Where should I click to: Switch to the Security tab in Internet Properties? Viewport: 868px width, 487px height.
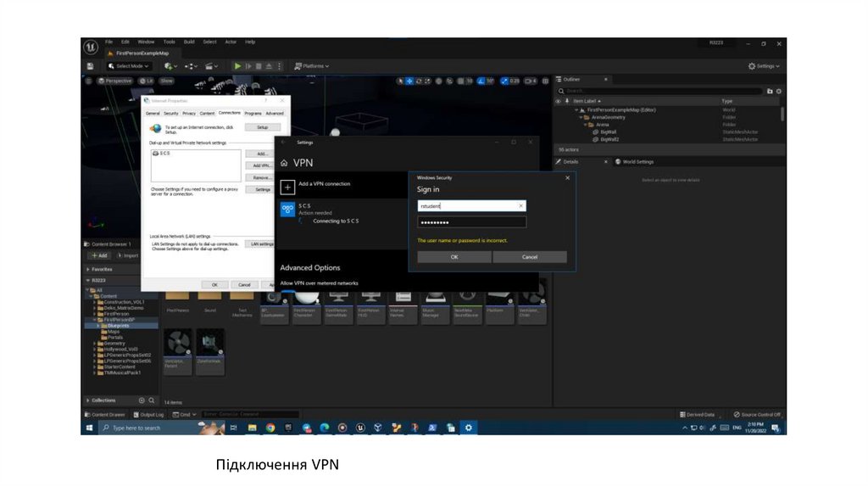pos(170,113)
